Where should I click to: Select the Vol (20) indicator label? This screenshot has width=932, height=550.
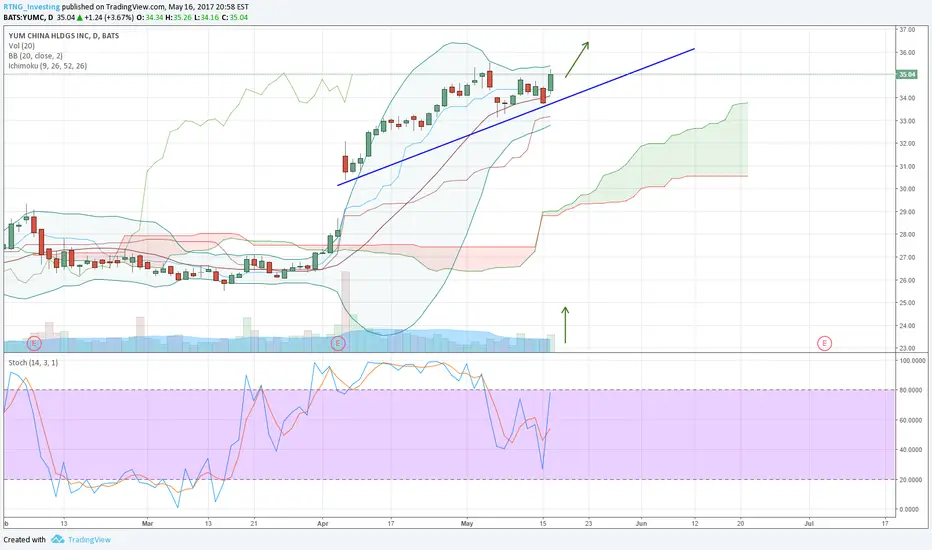pyautogui.click(x=21, y=46)
